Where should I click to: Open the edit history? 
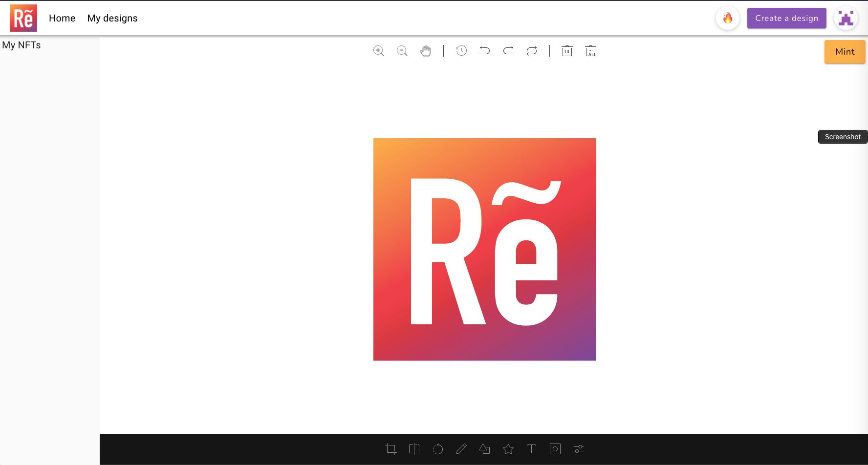click(460, 50)
